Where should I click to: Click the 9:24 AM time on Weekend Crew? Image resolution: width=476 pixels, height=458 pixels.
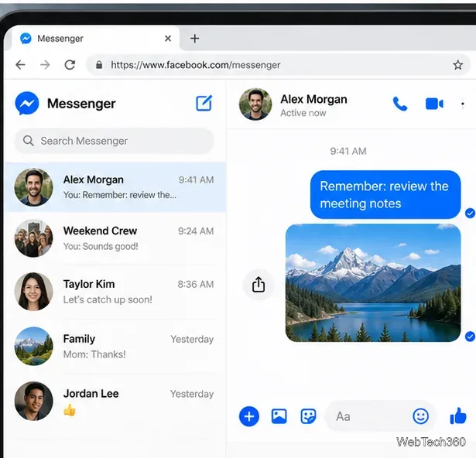[x=196, y=231]
